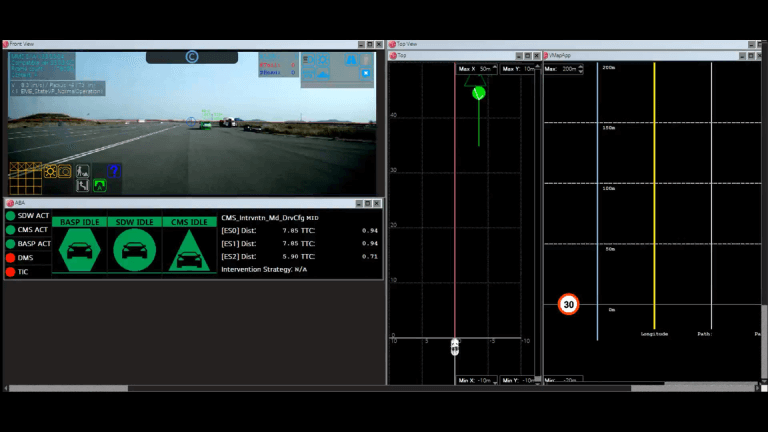Open the Max 200m selector in VMapApp
The width and height of the screenshot is (768, 432).
tap(563, 69)
